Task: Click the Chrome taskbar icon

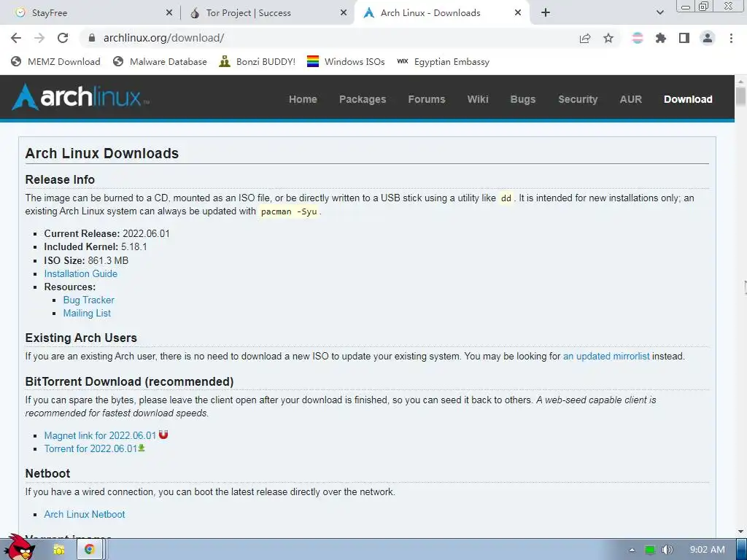Action: tap(89, 550)
